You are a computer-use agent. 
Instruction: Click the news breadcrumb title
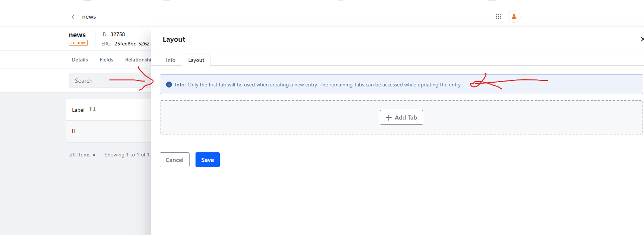pyautogui.click(x=89, y=17)
